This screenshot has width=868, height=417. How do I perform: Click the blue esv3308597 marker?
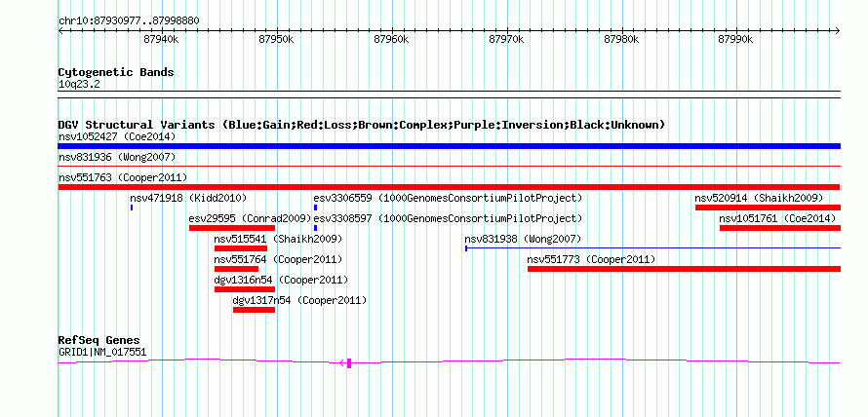pyautogui.click(x=316, y=228)
